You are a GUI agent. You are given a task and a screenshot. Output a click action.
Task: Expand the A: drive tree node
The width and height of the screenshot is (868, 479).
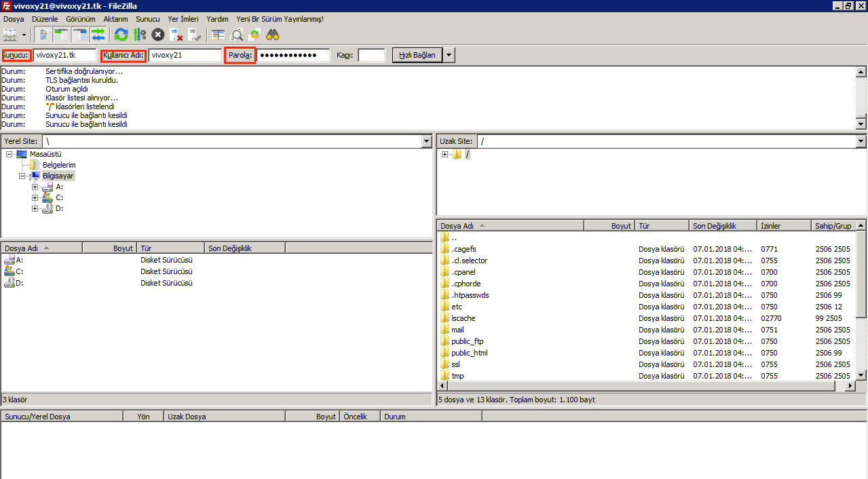click(x=35, y=187)
